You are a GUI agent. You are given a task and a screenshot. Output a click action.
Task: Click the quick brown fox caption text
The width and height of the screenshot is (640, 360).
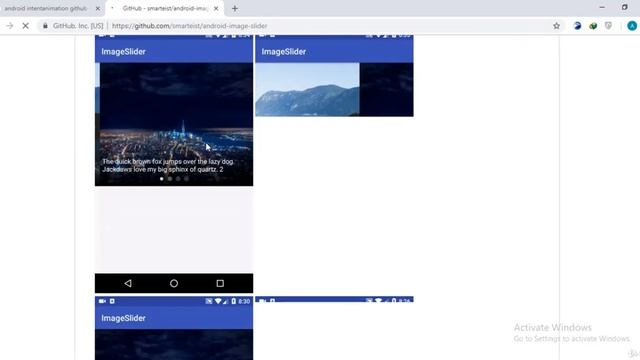[168, 165]
